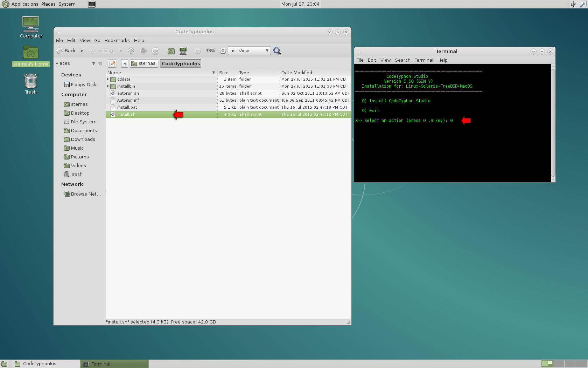Open Music in the sidebar
588x368 pixels.
point(74,148)
